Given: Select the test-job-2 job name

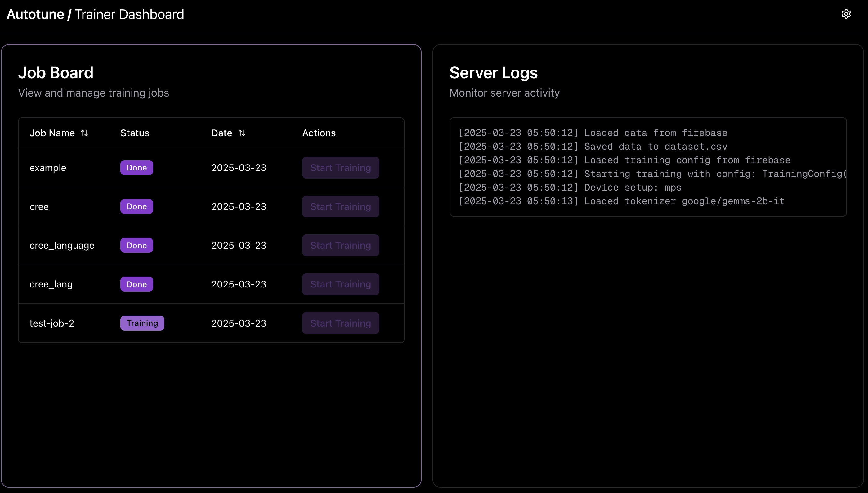Looking at the screenshot, I should tap(52, 323).
